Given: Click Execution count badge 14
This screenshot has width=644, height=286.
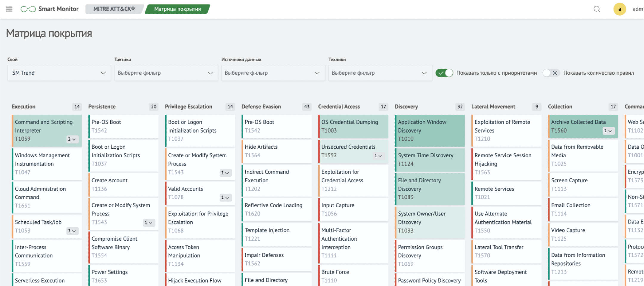Looking at the screenshot, I should point(77,107).
